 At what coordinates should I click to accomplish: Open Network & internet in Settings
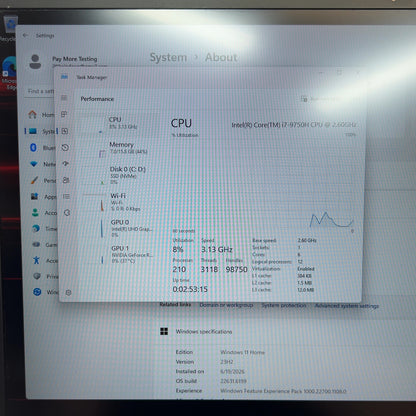43,164
